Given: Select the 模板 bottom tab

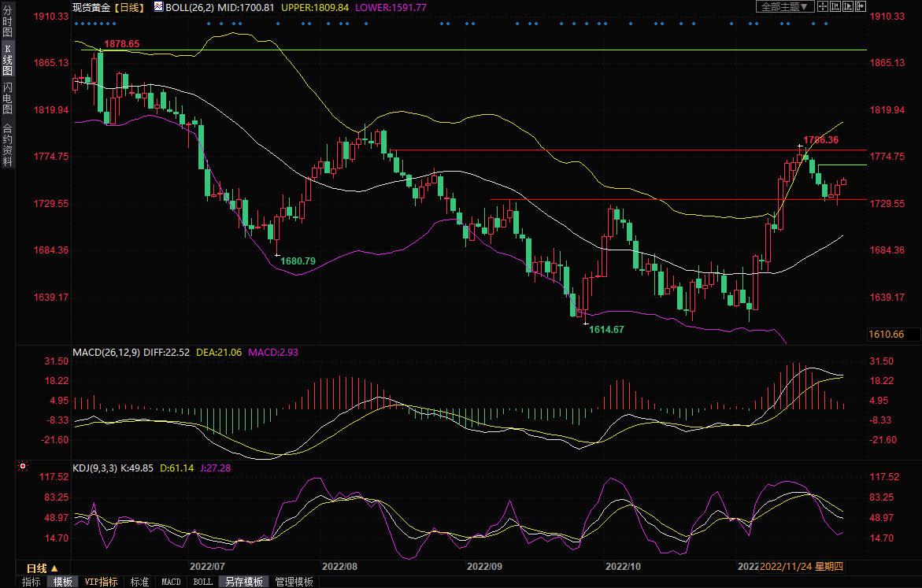Looking at the screenshot, I should pos(63,582).
